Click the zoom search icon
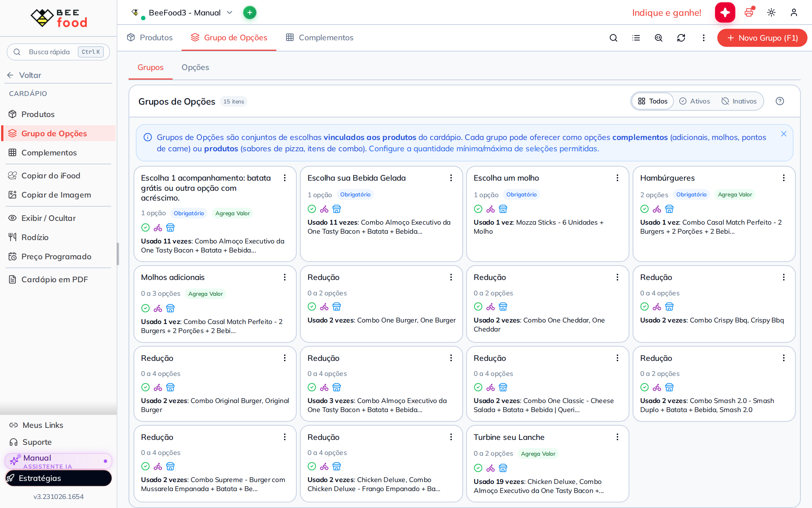812x508 pixels. coord(659,38)
